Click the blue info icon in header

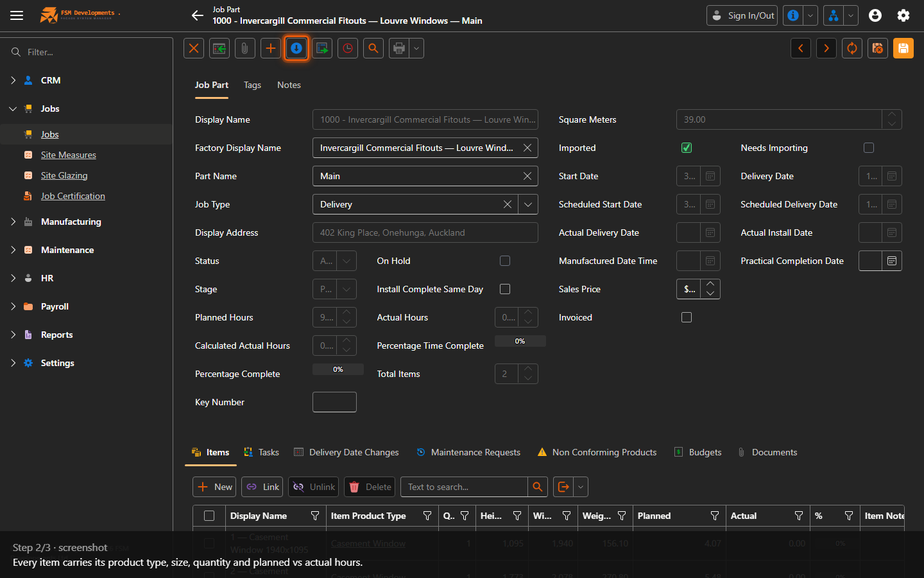click(x=793, y=15)
